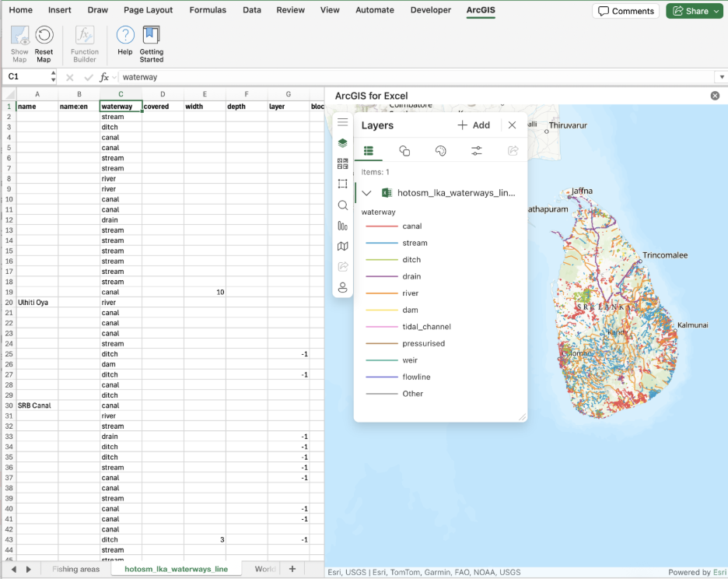Click the Esri link in Powered by

(x=719, y=572)
